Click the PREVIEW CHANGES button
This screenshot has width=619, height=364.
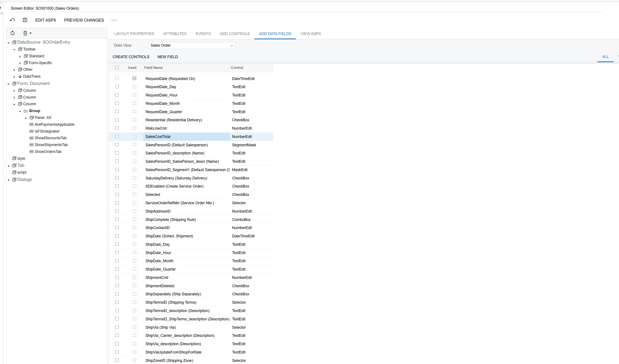click(x=84, y=20)
